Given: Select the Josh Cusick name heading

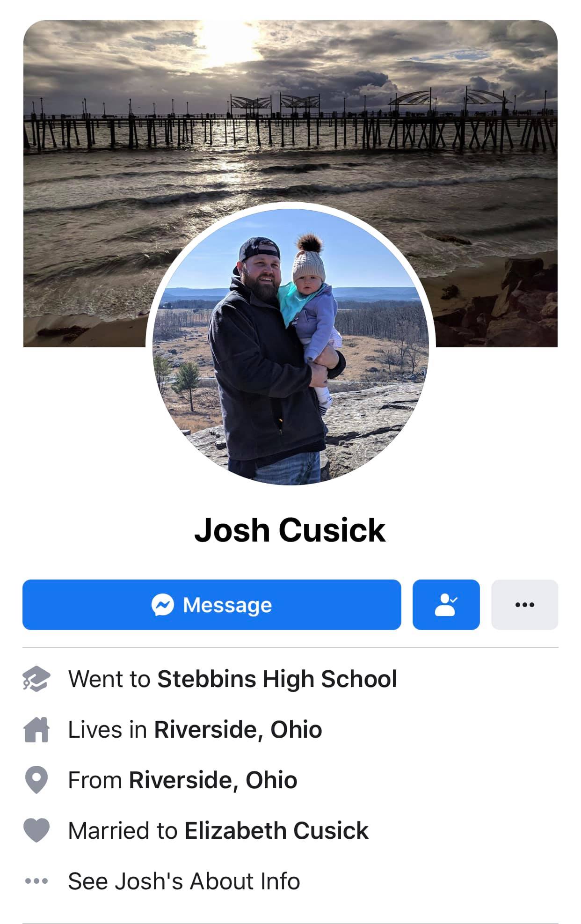Looking at the screenshot, I should point(290,530).
